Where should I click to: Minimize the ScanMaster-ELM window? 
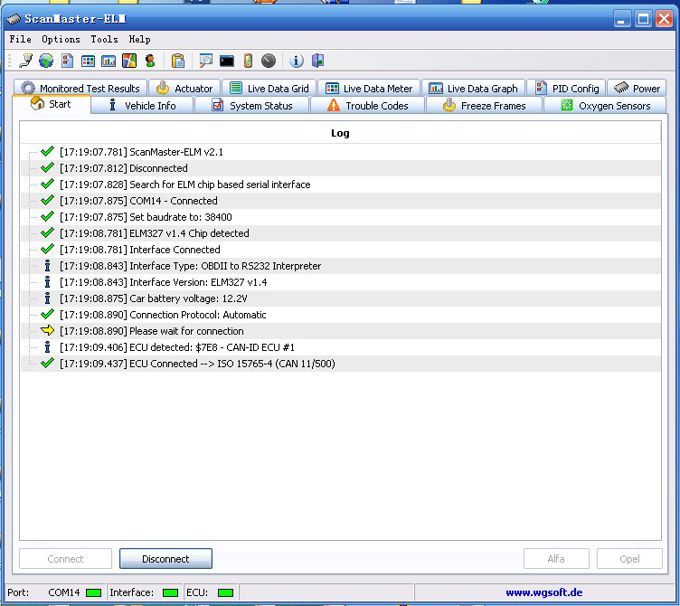point(622,19)
